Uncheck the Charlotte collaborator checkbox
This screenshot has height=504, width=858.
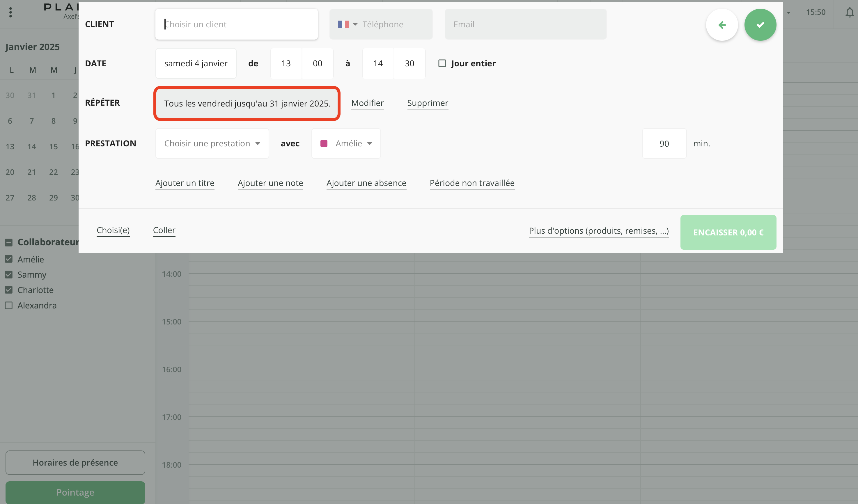tap(8, 290)
